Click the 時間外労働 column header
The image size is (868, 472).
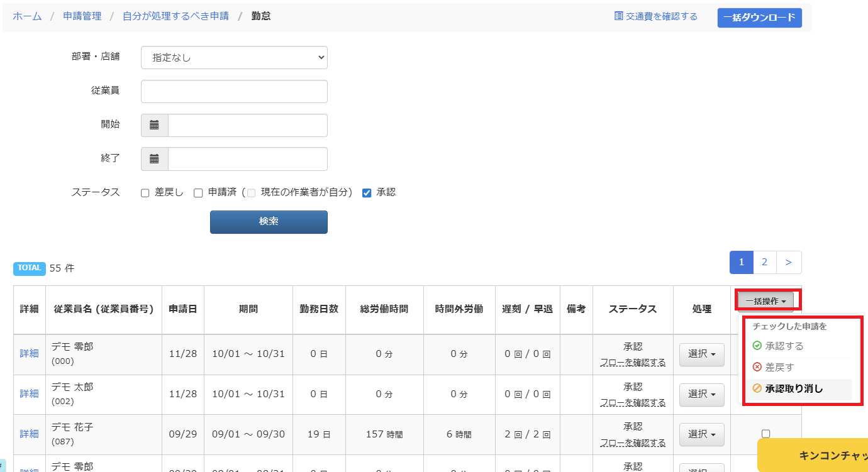click(x=459, y=309)
